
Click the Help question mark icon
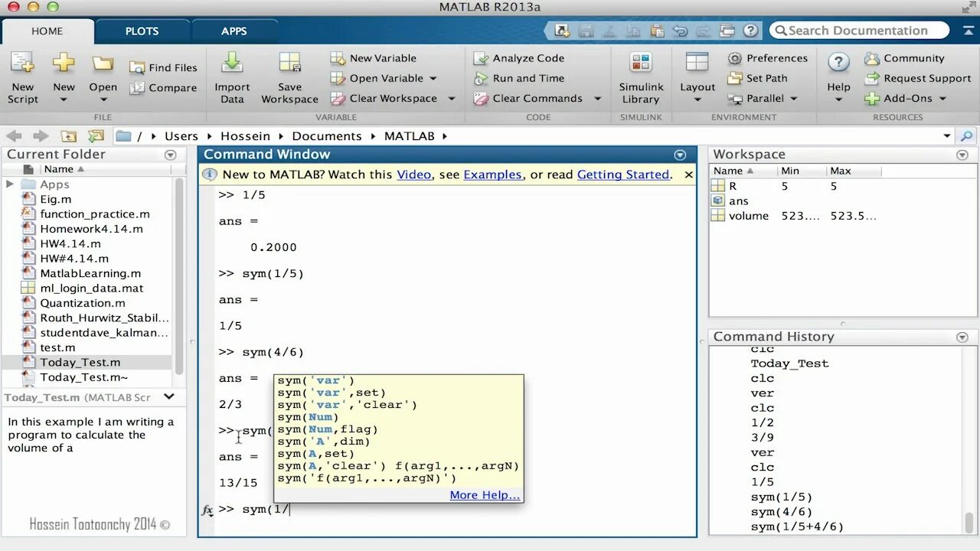(838, 64)
